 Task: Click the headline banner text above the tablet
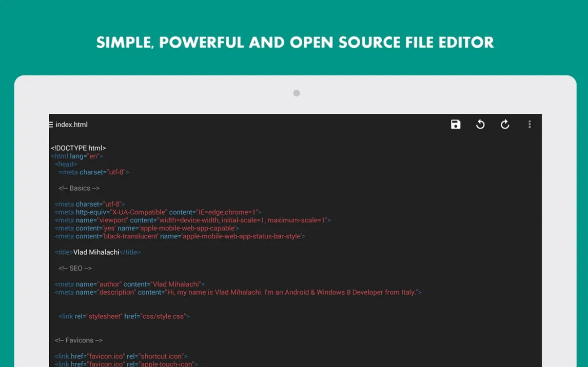pos(295,43)
